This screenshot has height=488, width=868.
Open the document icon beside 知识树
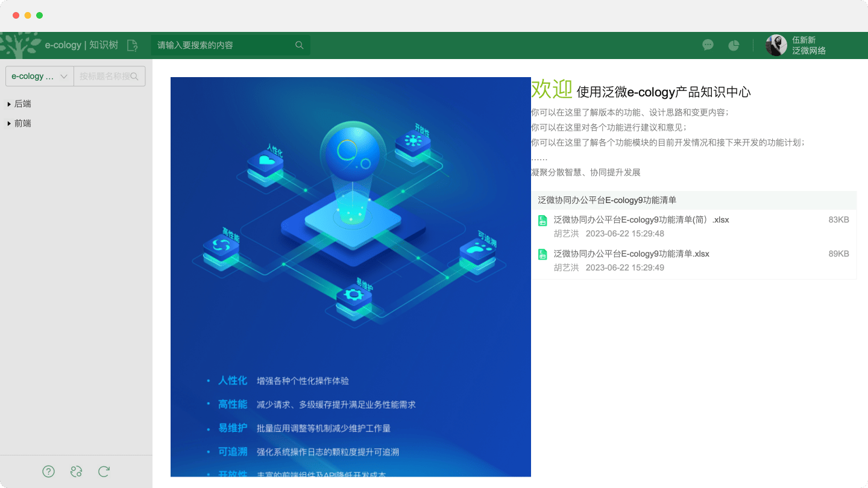point(133,45)
